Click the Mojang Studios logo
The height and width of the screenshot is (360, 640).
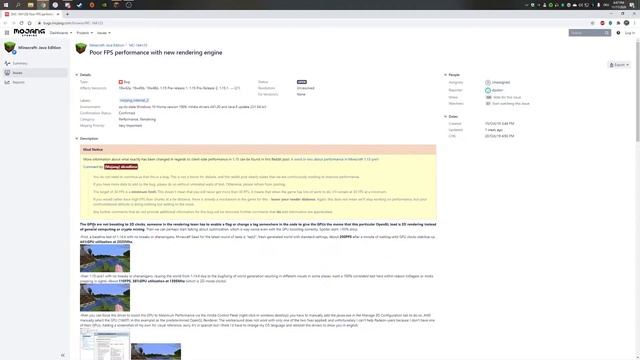[29, 32]
